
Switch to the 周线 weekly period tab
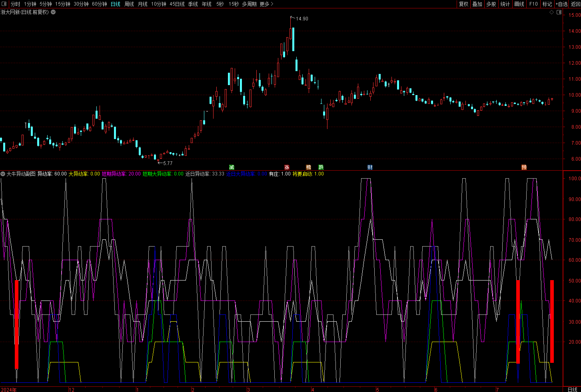pyautogui.click(x=129, y=4)
